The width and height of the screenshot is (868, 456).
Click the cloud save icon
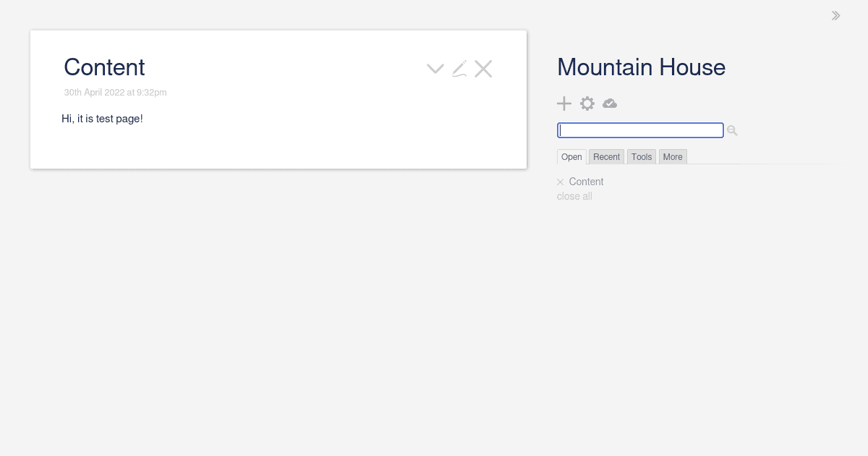pyautogui.click(x=610, y=104)
